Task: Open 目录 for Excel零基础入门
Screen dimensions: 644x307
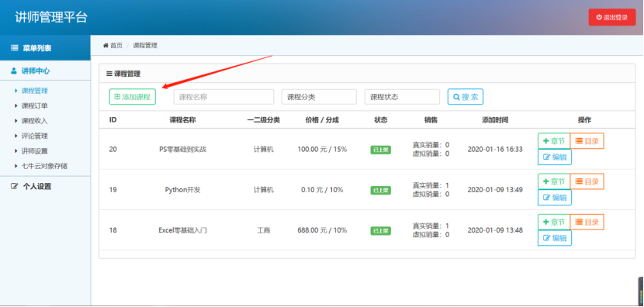Action: pyautogui.click(x=587, y=222)
